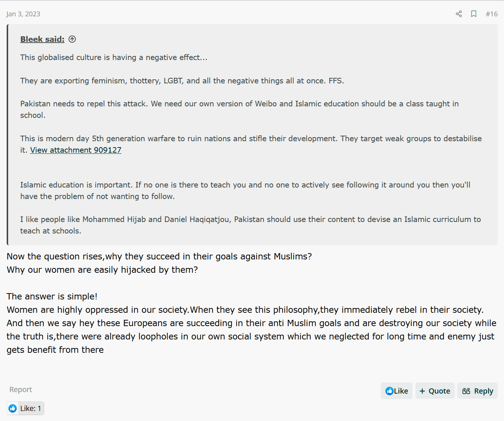Click quoted line "This globalised culture is having"
The height and width of the screenshot is (421, 504).
tap(114, 57)
